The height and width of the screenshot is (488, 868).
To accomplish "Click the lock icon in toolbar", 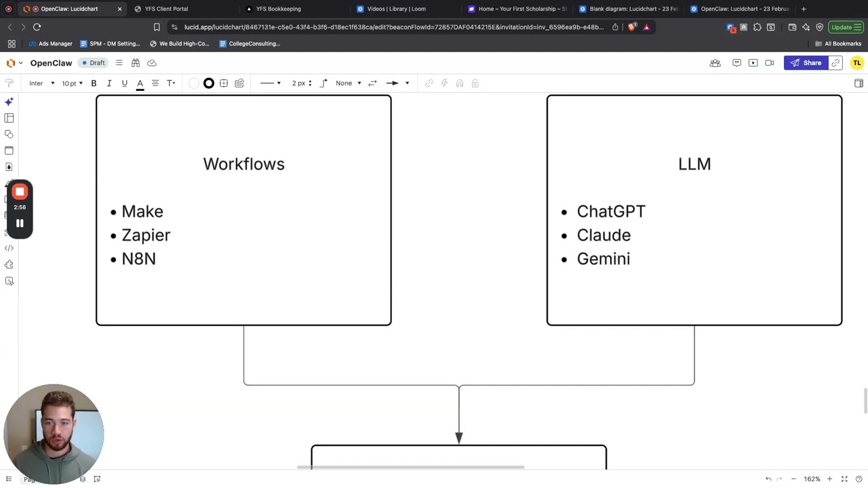I will tap(475, 83).
